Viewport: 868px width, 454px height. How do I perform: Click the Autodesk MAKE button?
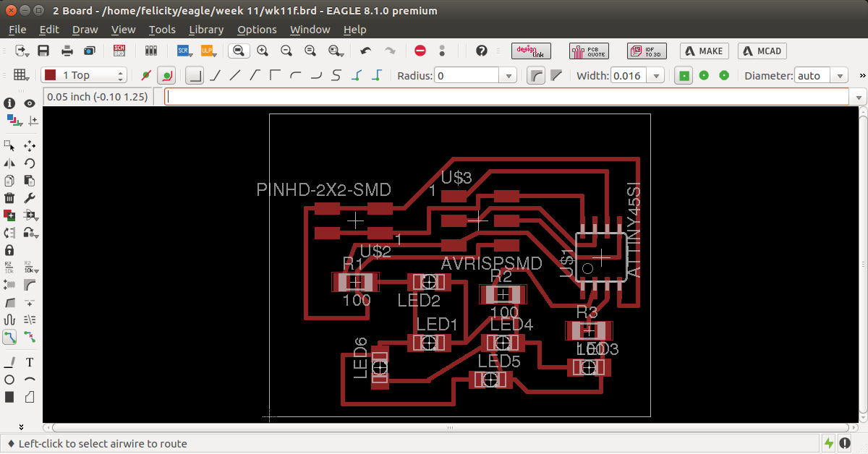(x=704, y=51)
